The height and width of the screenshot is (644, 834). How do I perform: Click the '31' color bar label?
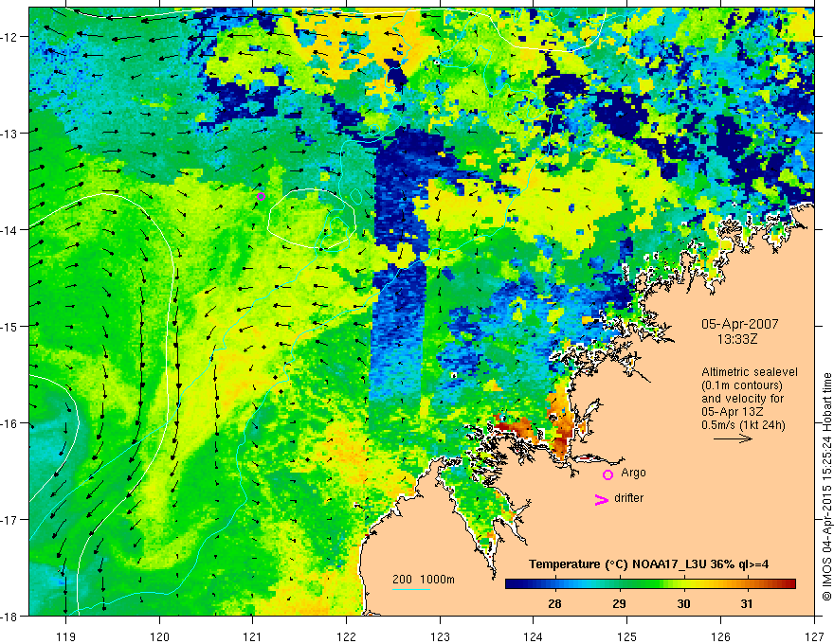pyautogui.click(x=747, y=603)
